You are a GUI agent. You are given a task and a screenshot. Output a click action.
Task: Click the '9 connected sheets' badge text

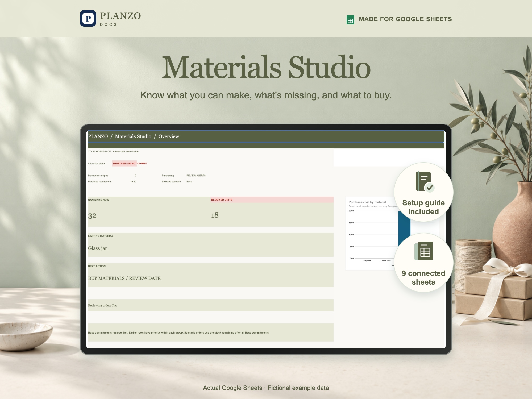423,278
